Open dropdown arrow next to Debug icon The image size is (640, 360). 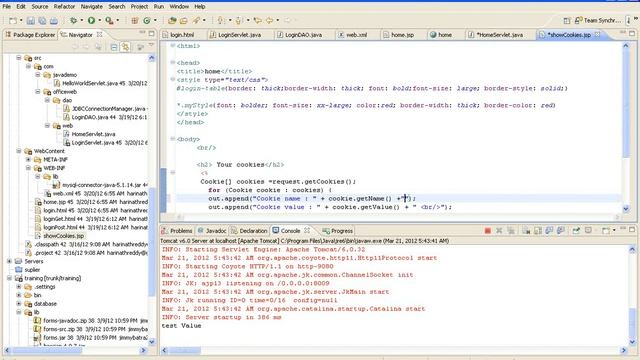click(x=81, y=20)
